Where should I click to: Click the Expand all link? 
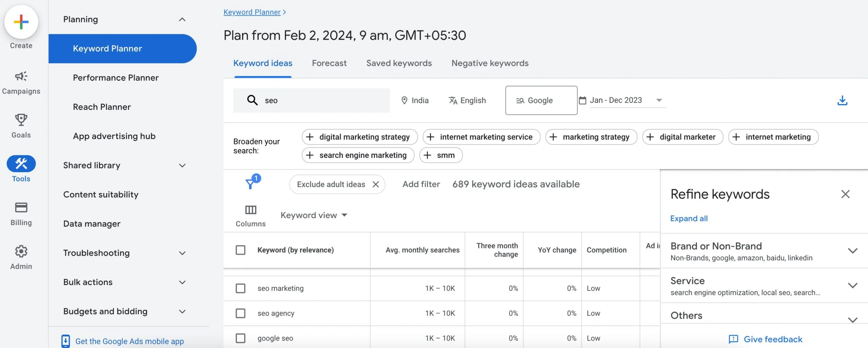689,218
